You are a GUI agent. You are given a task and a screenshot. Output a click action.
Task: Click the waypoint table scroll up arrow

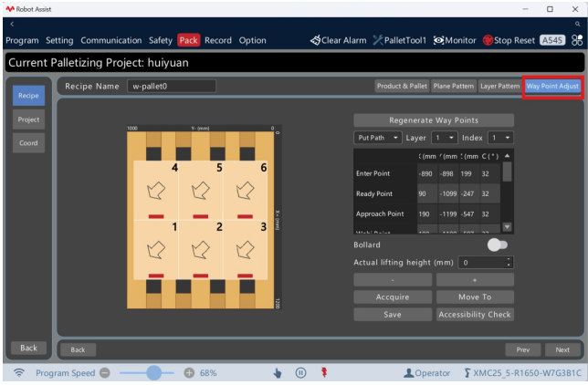(507, 156)
